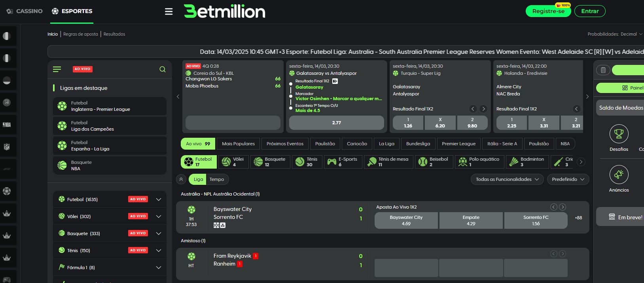Open Resultados link
The image size is (644, 283).
(x=114, y=34)
